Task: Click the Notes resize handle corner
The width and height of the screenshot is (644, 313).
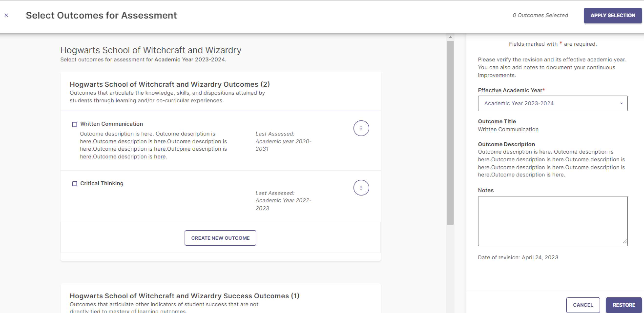Action: click(625, 241)
